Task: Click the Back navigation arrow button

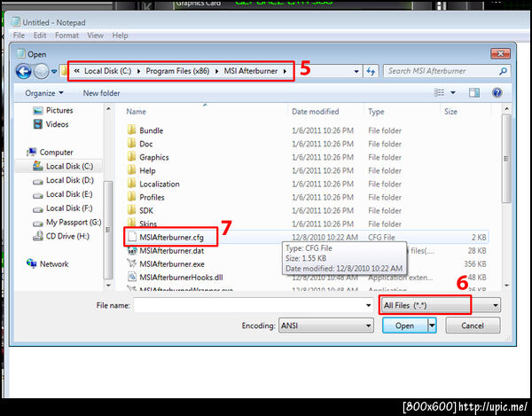Action: pyautogui.click(x=23, y=72)
